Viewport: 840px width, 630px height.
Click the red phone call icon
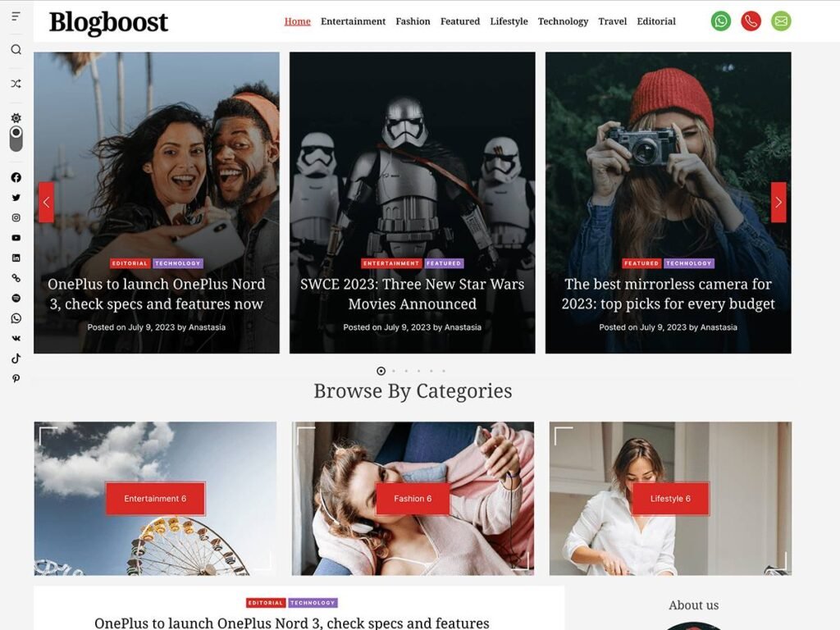[x=751, y=21]
